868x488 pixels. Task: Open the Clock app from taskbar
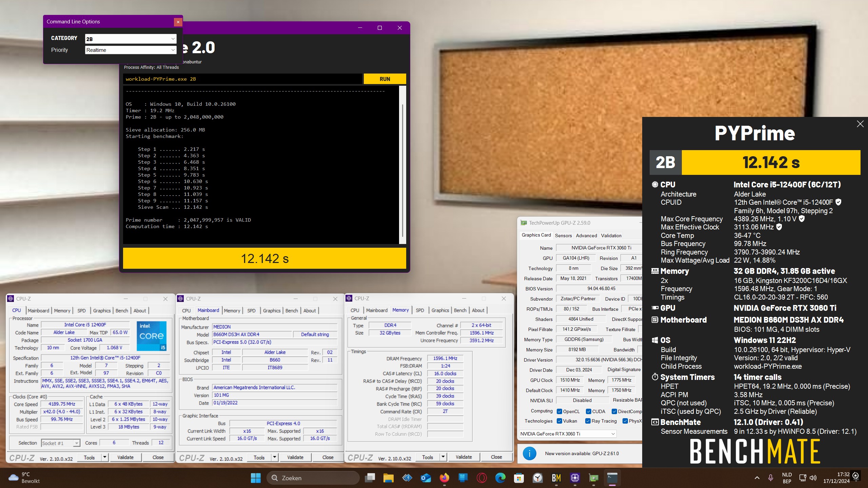(x=537, y=478)
